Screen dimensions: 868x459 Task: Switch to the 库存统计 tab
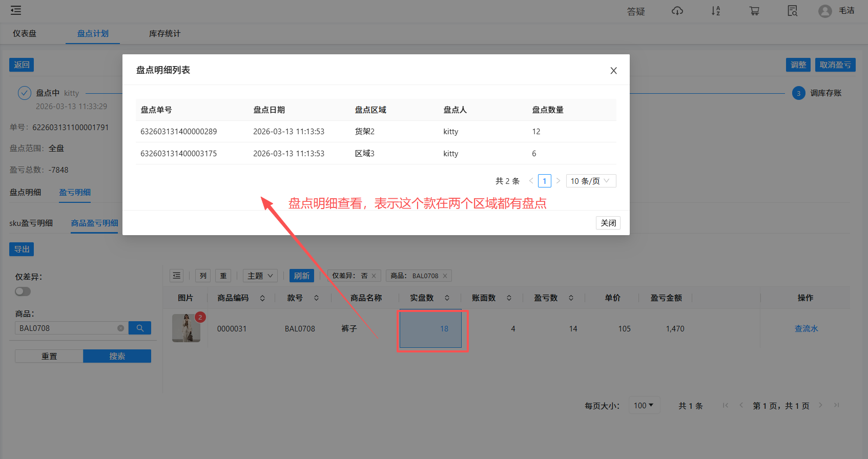(164, 34)
